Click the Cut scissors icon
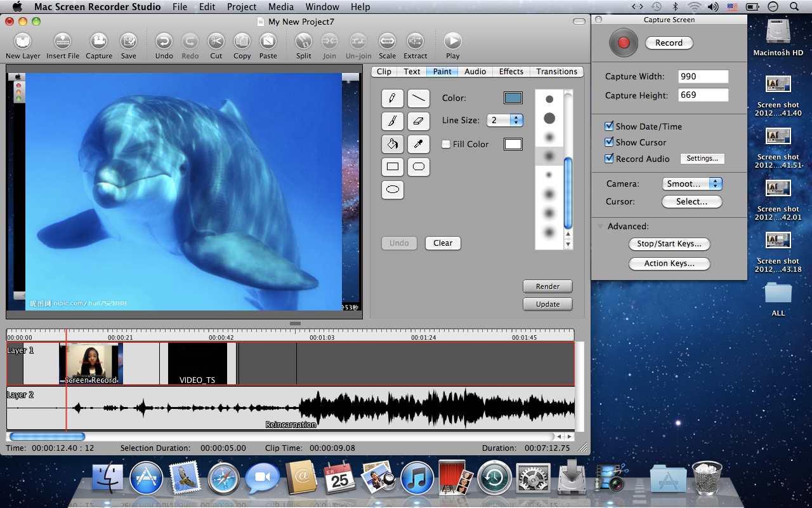Screen dimensions: 812x508 pos(216,42)
